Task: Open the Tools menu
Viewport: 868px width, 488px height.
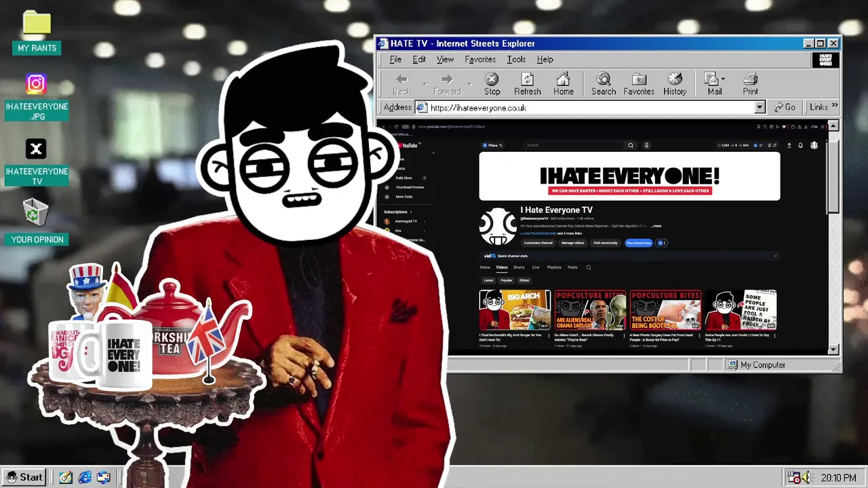Action: [x=516, y=60]
